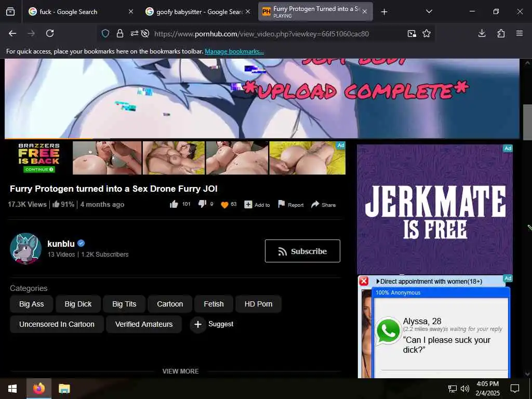Suggest a category with the plus icon
The image size is (532, 399).
[x=198, y=324]
